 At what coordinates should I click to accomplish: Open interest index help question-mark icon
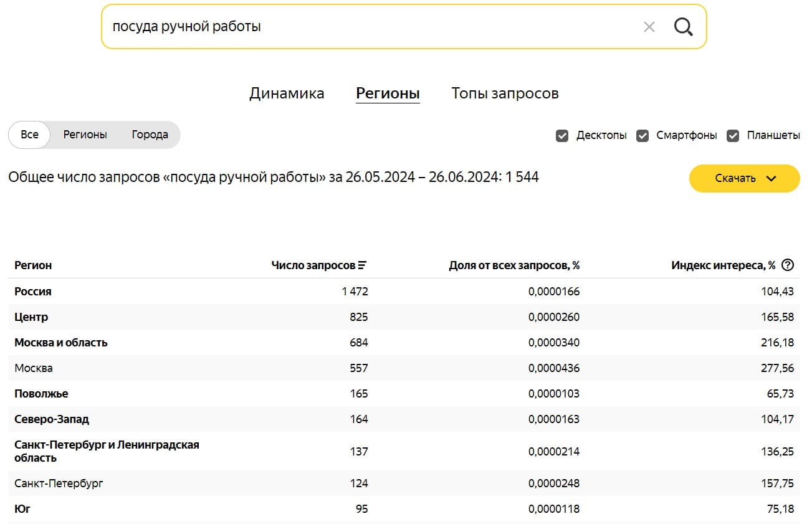coord(788,265)
